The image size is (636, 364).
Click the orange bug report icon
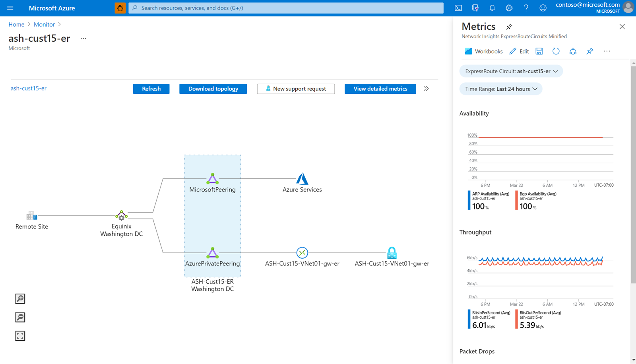coord(120,8)
